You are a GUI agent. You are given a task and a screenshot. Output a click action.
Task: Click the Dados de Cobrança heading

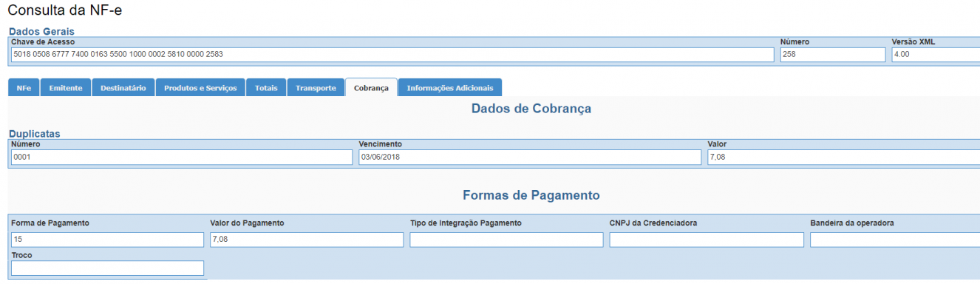[x=531, y=109]
